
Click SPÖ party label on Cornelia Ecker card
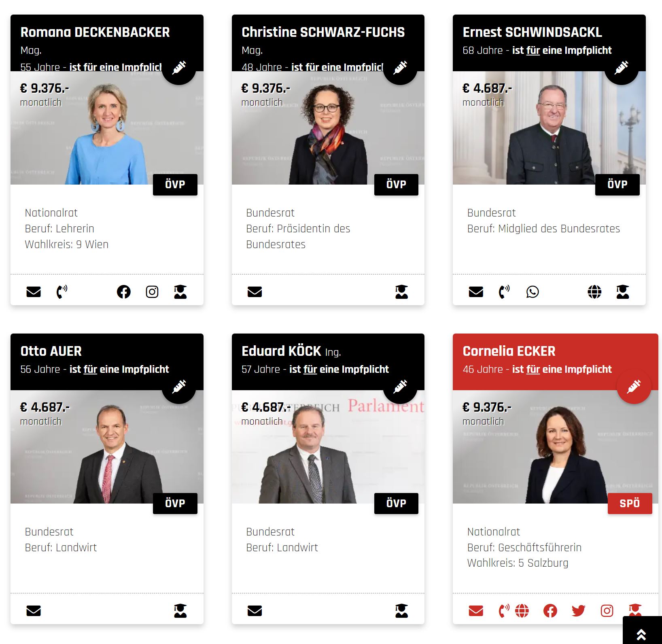630,504
